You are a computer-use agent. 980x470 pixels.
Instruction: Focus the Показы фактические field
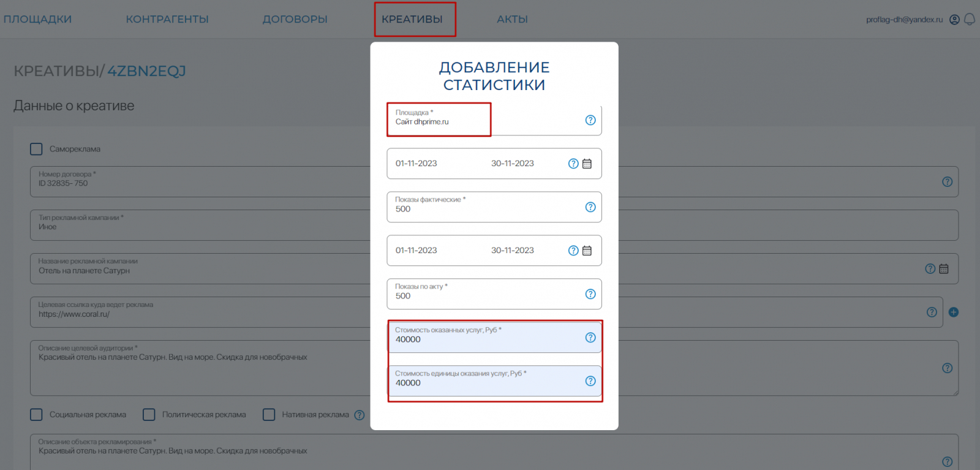(x=494, y=207)
